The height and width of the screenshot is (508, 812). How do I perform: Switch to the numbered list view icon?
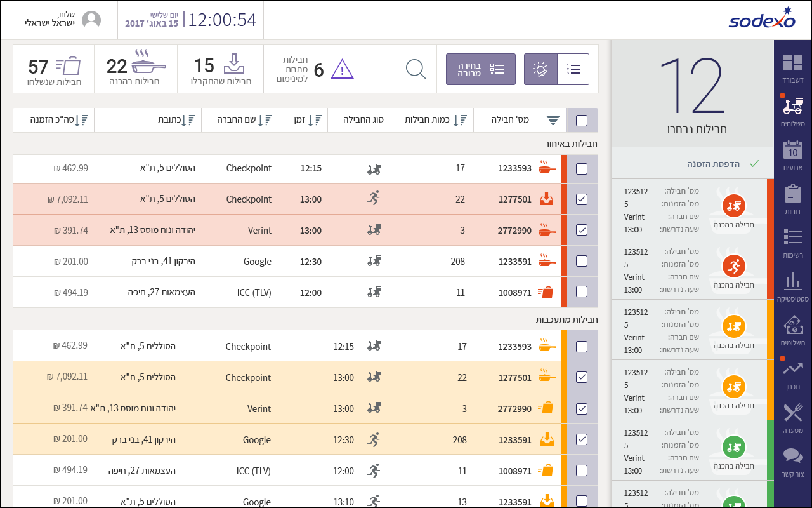[x=573, y=69]
